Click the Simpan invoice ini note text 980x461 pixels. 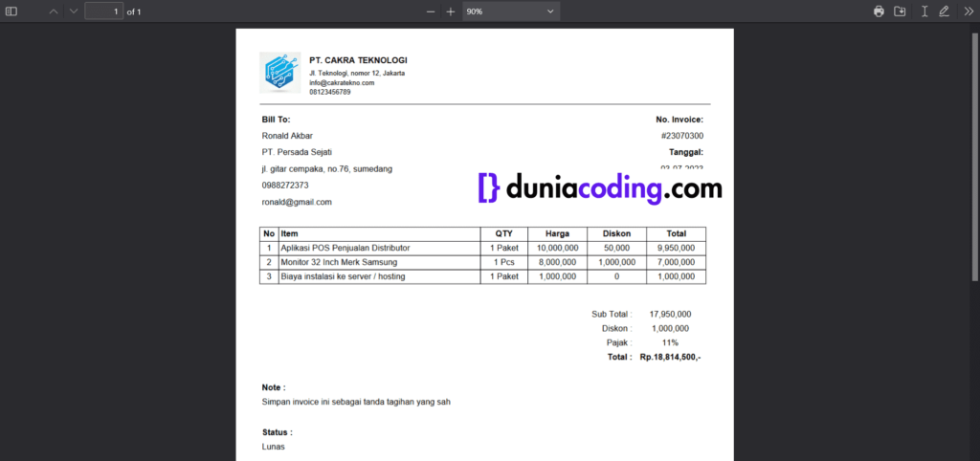[356, 403]
